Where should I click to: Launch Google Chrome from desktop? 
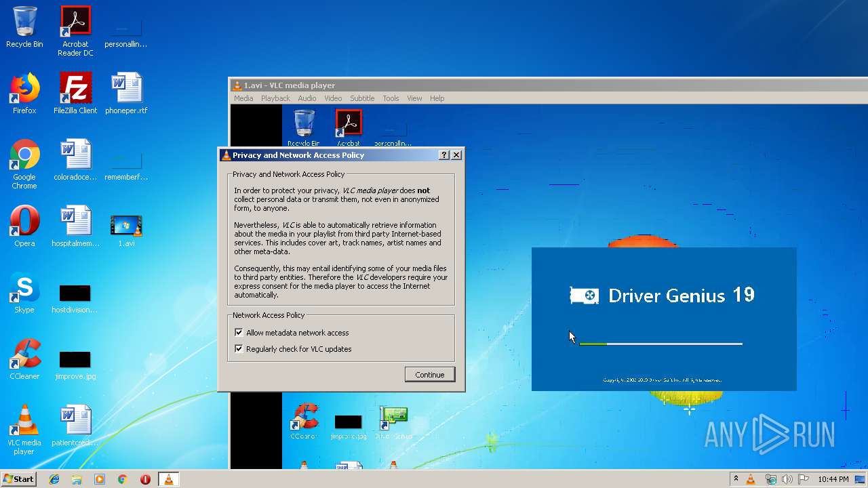point(24,164)
